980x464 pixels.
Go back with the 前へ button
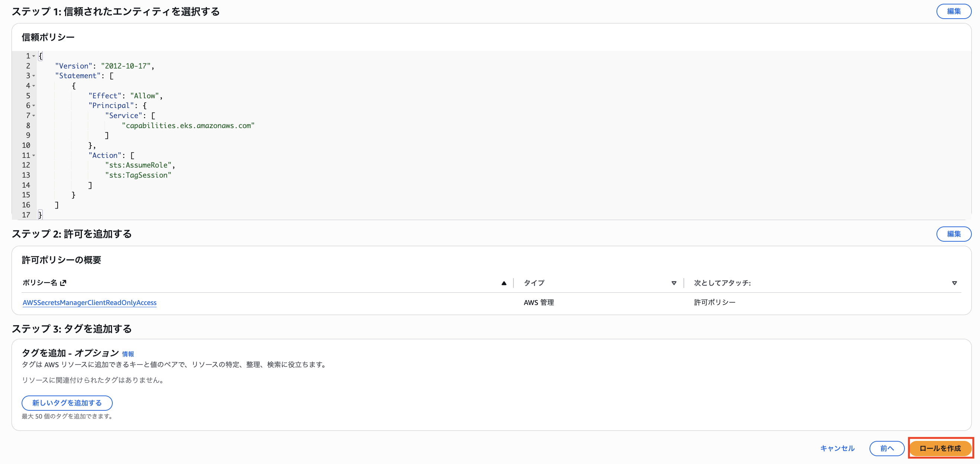(x=886, y=448)
